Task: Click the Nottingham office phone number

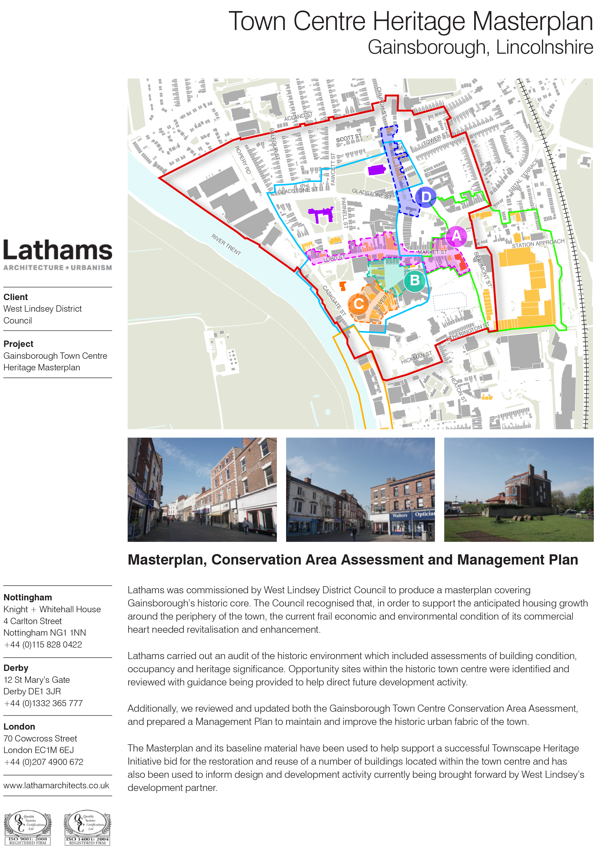Action: [43, 645]
